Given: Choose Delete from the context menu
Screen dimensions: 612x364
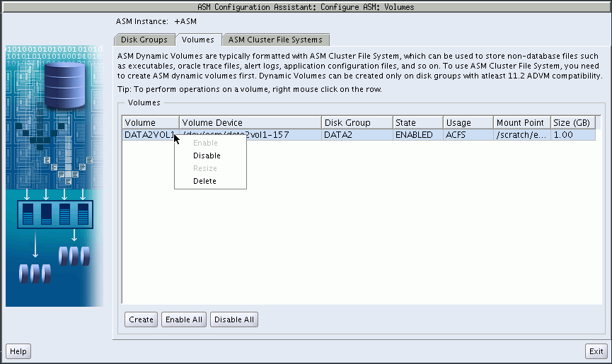Looking at the screenshot, I should pos(204,181).
